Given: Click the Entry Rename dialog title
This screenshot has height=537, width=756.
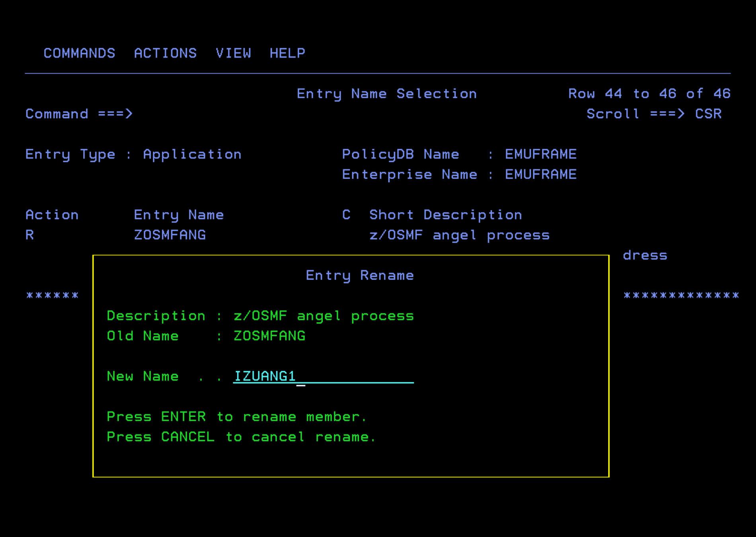Looking at the screenshot, I should [x=360, y=275].
